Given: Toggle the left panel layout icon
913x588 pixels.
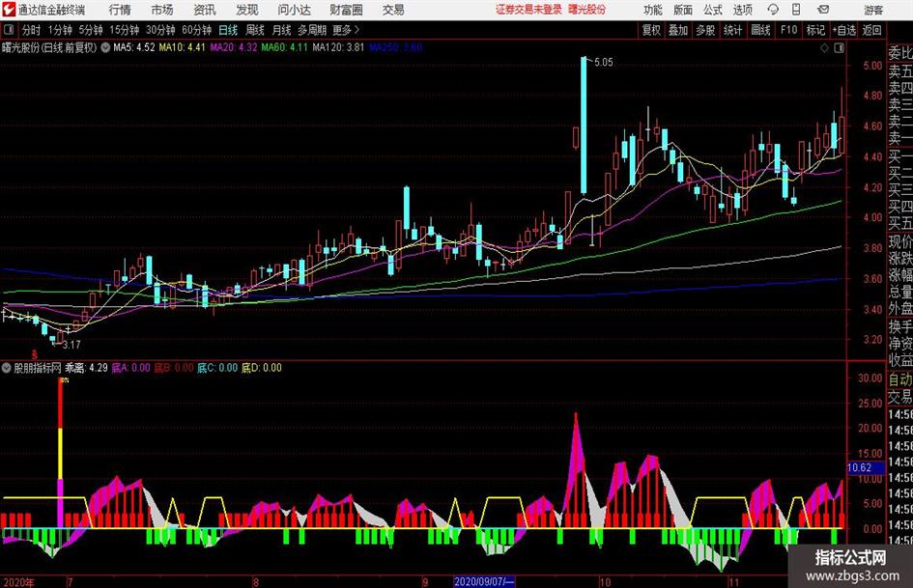Looking at the screenshot, I should (x=8, y=30).
